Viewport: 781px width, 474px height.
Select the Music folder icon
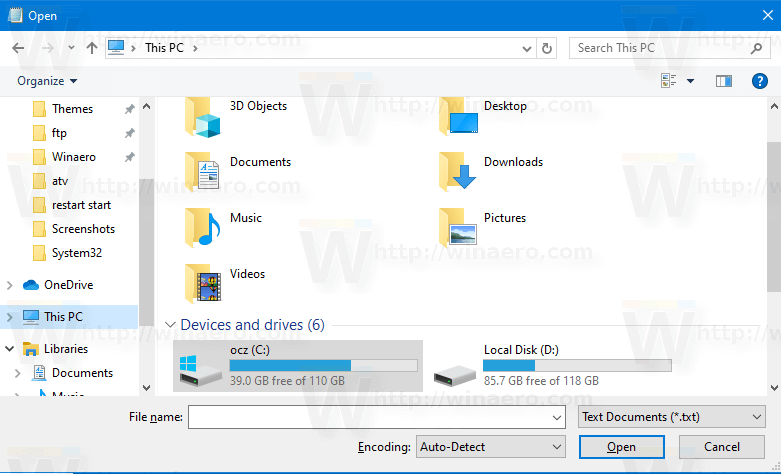[203, 227]
